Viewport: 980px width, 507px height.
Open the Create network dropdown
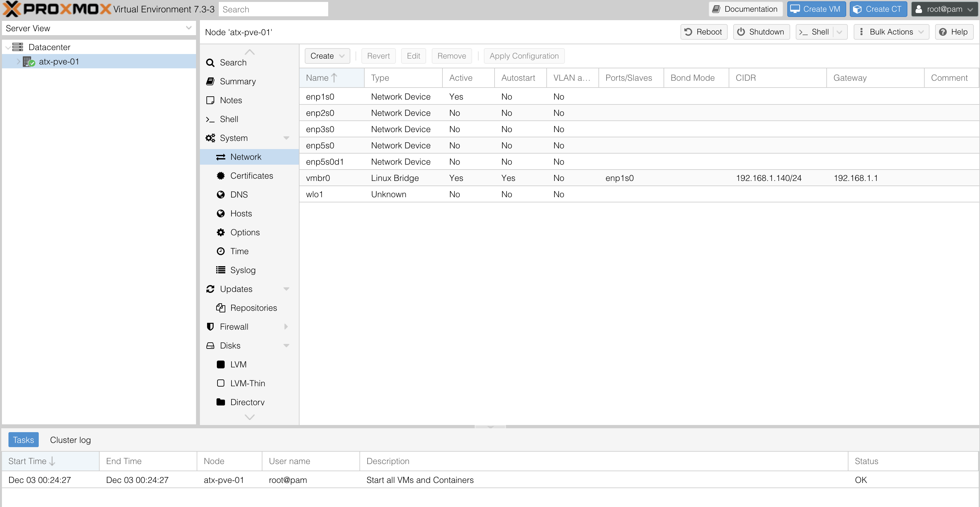[x=327, y=56]
